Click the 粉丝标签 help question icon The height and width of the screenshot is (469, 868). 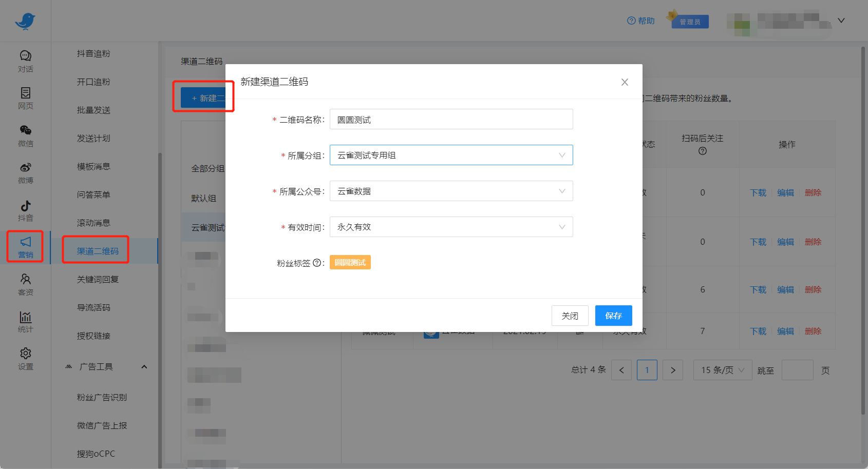317,263
